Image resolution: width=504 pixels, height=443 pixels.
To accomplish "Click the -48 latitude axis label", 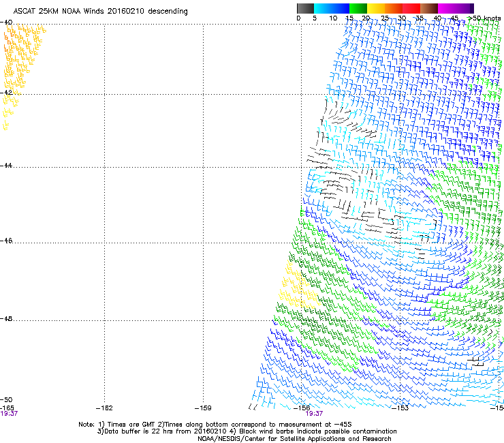I will pos(6,318).
